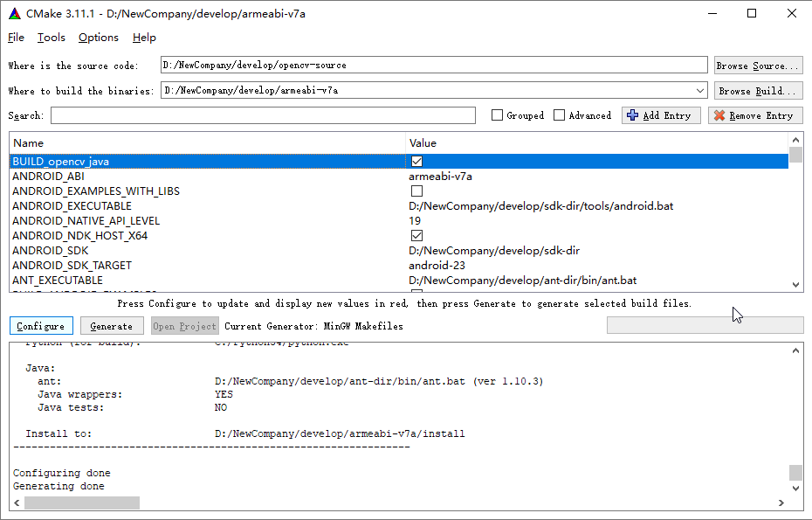Select the ANDROID_ABI entry
Screen dimensions: 812x520
click(x=48, y=177)
